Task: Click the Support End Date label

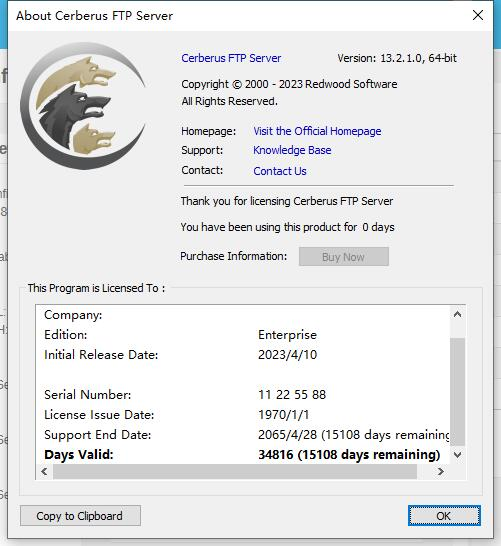Action: click(x=97, y=435)
